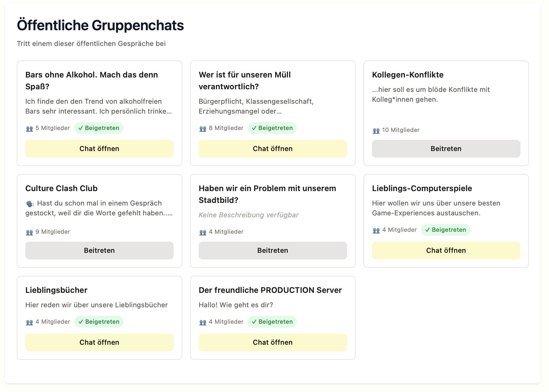Join the Kollegen-Konflikte group
Viewport: 549px width, 392px height.
[446, 148]
